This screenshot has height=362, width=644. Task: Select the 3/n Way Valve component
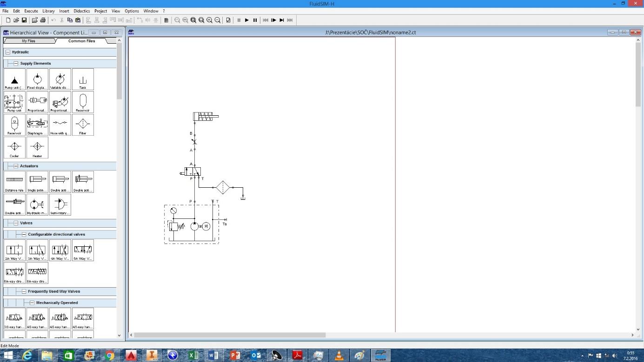coord(37,250)
